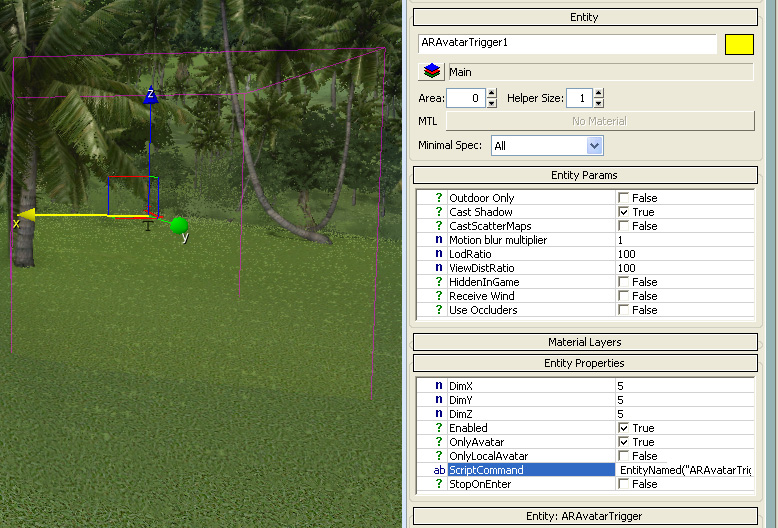Select the DimX property label
This screenshot has width=778, height=528.
coord(460,386)
